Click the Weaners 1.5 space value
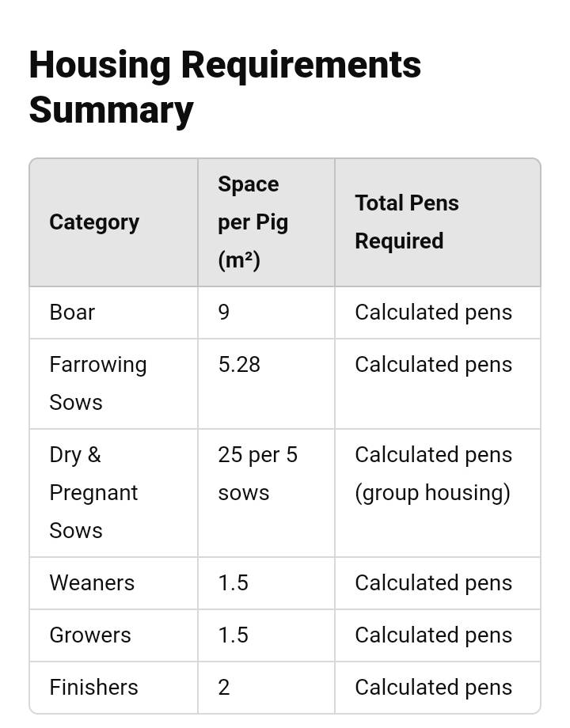The height and width of the screenshot is (728, 570). (234, 583)
